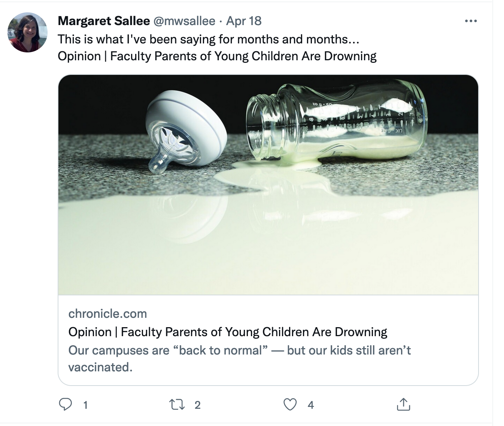Open the card headline about Faculty Parents
The image size is (504, 426).
pos(228,332)
